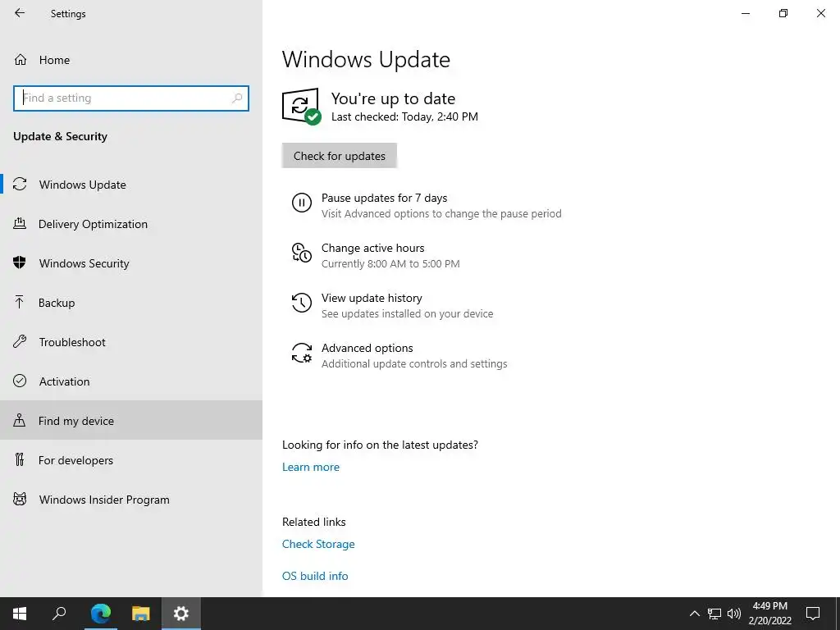
Task: Open Microsoft Edge from the taskbar
Action: 100,614
